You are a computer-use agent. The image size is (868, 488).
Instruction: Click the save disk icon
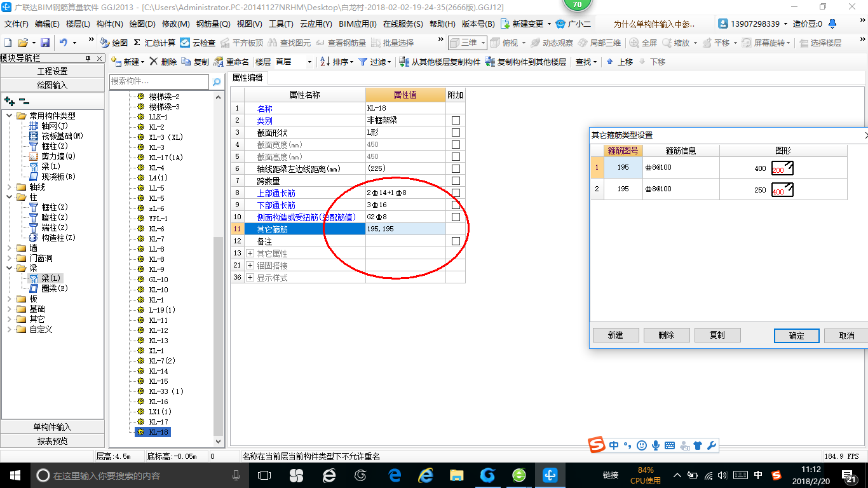coord(45,43)
